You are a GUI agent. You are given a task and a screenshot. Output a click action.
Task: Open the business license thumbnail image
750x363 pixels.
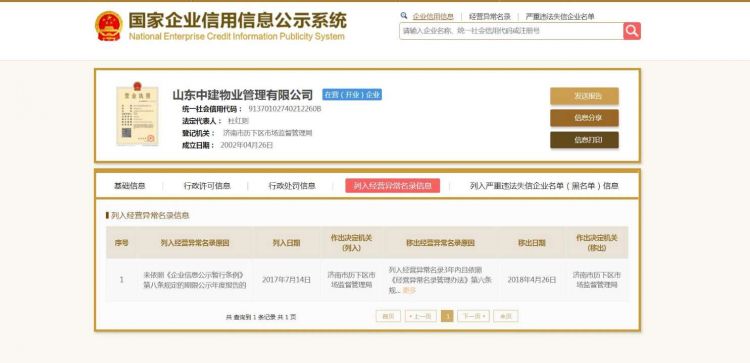(x=137, y=114)
